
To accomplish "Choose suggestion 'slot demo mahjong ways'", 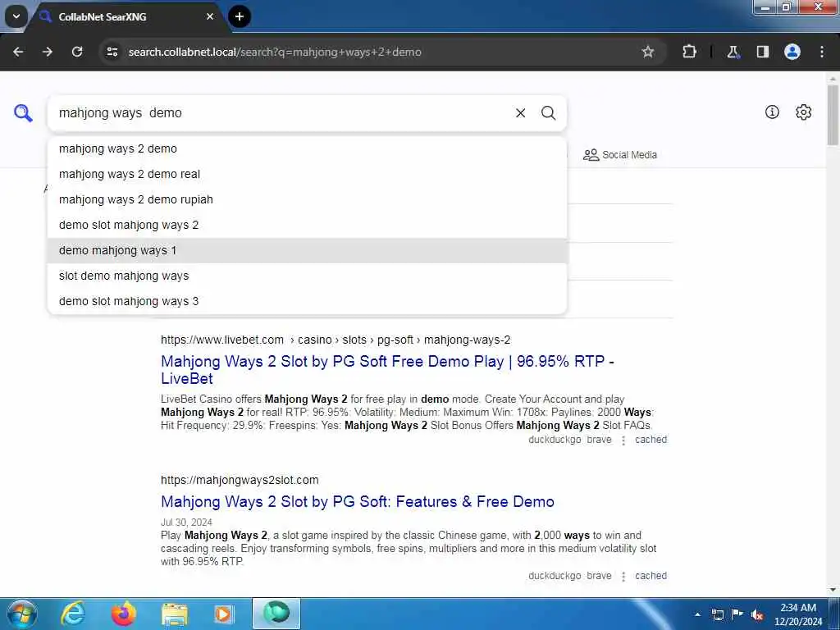I will (307, 276).
